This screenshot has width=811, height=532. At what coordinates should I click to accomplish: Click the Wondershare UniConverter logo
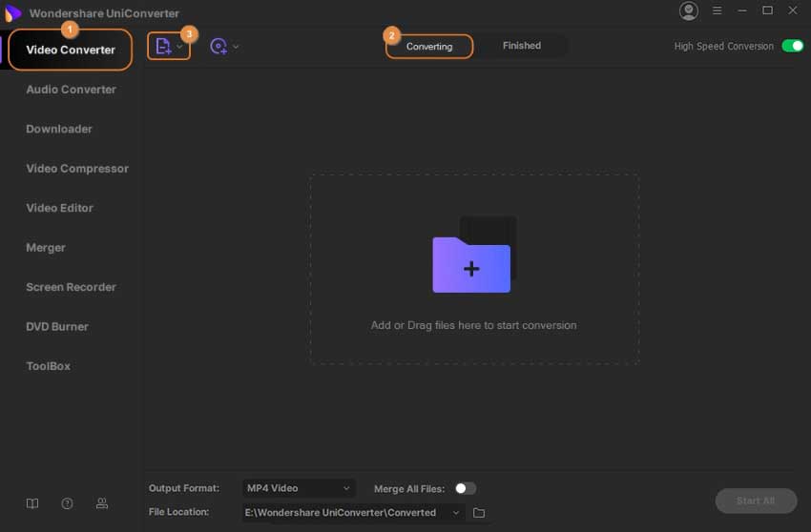13,13
